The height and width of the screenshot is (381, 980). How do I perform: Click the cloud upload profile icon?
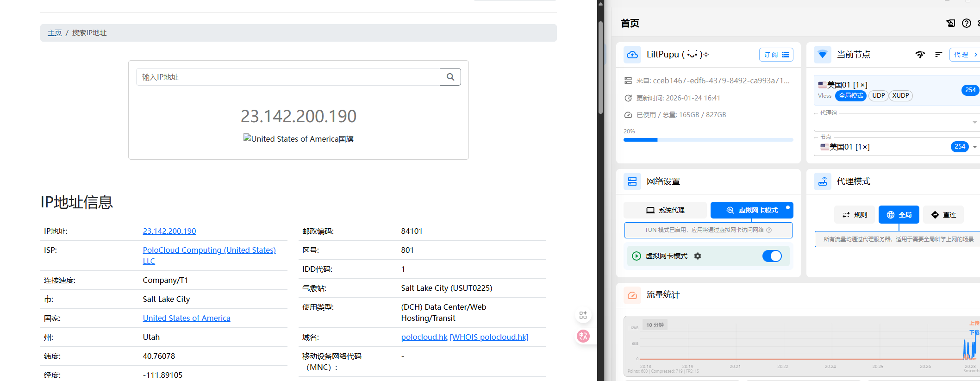click(x=632, y=55)
